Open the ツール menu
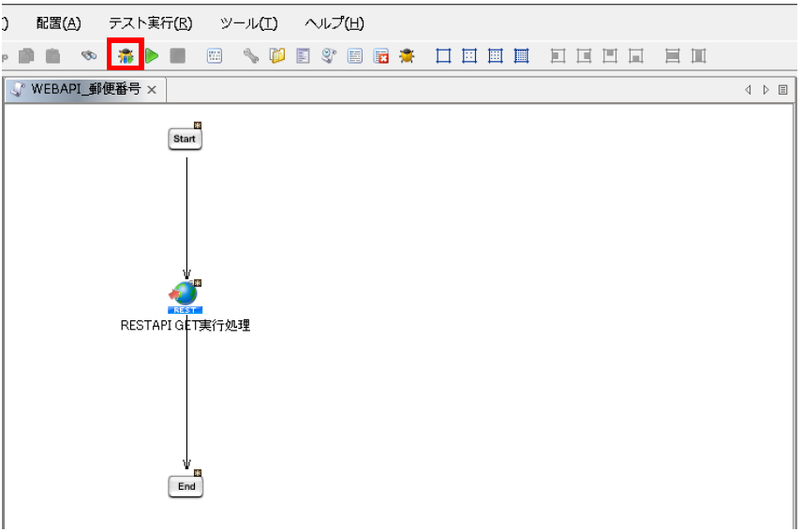802x532 pixels. [x=248, y=23]
